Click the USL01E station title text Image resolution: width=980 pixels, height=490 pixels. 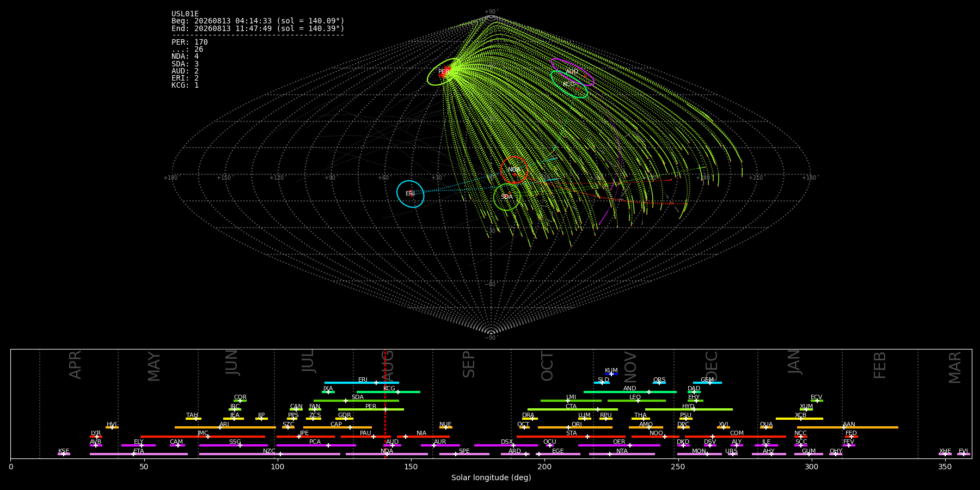pyautogui.click(x=185, y=14)
